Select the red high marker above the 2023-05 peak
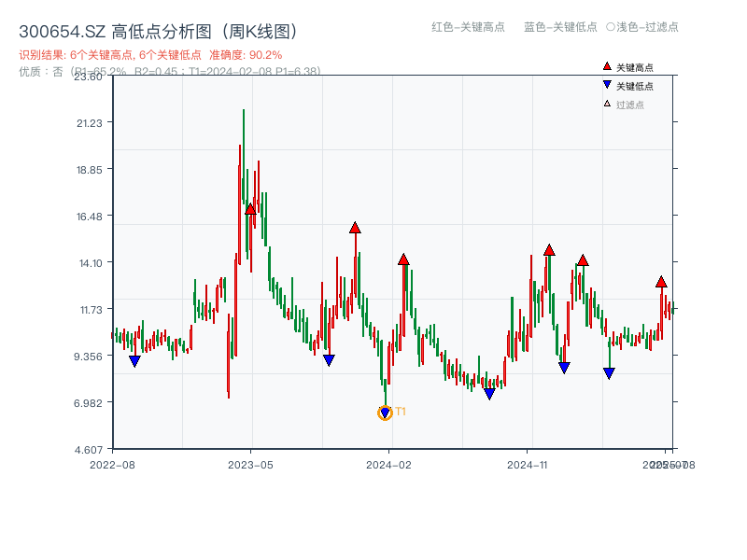The width and height of the screenshot is (747, 560). (x=249, y=210)
